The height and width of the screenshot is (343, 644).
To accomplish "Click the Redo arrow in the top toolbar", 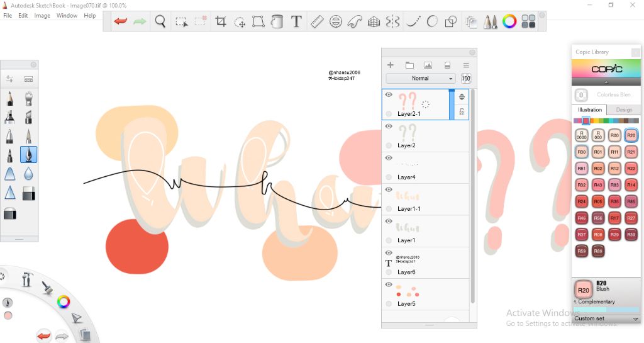I will point(140,21).
